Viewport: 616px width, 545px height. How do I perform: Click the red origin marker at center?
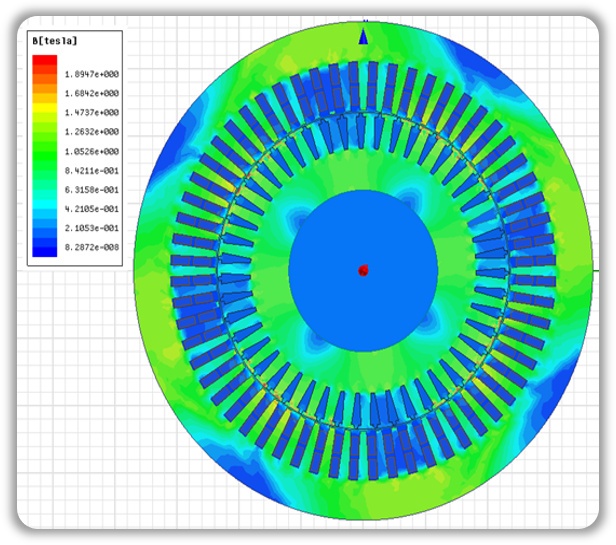pos(363,270)
